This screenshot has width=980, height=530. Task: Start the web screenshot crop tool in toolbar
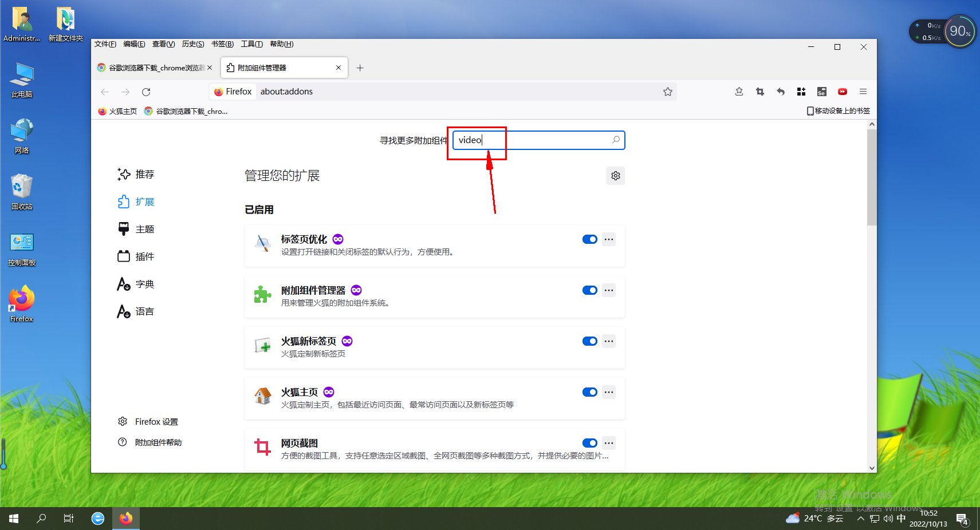[760, 92]
